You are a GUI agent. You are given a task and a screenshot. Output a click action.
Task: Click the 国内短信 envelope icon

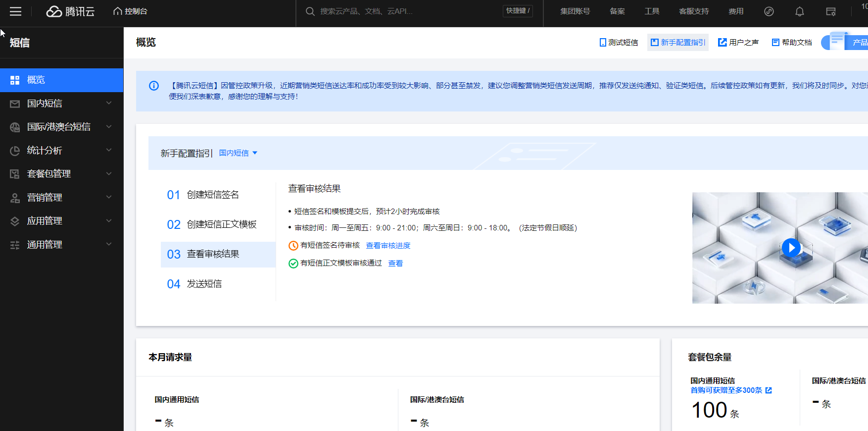click(x=15, y=104)
